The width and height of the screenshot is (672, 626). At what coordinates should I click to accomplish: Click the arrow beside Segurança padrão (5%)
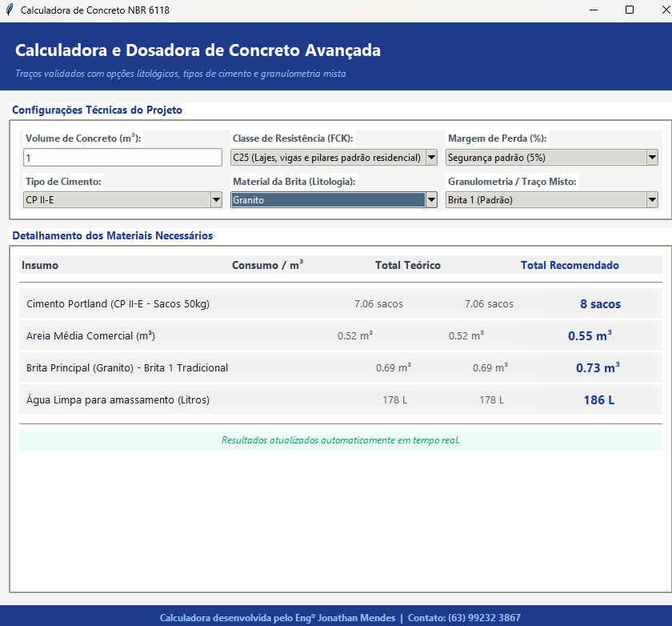(652, 158)
